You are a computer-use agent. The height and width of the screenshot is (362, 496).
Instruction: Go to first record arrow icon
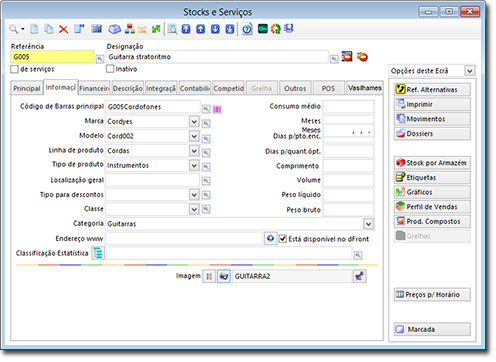(186, 29)
